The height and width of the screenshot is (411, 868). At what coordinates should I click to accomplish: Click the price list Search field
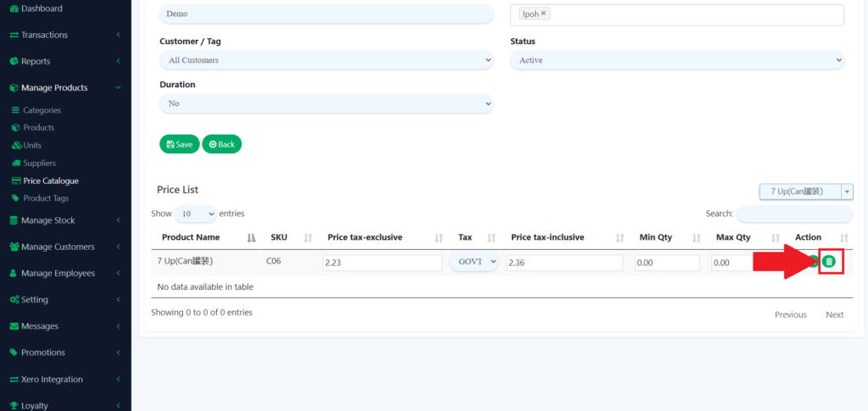pyautogui.click(x=794, y=214)
